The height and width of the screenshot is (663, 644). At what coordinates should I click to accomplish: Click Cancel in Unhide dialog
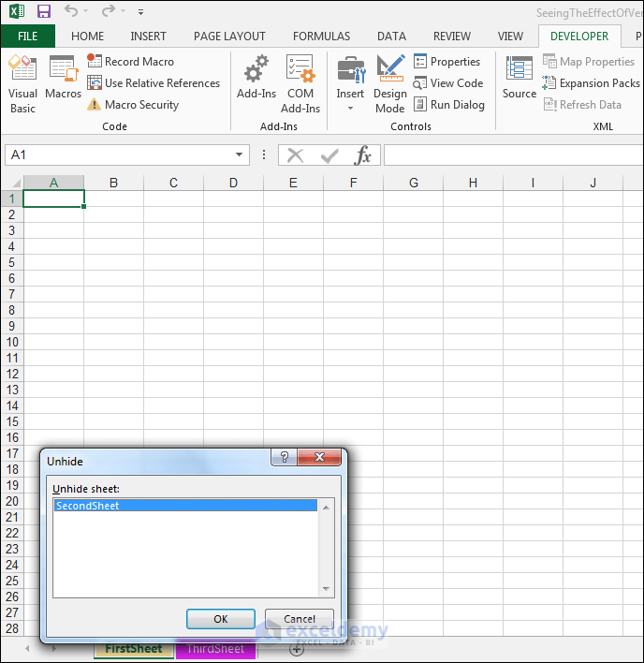tap(300, 619)
